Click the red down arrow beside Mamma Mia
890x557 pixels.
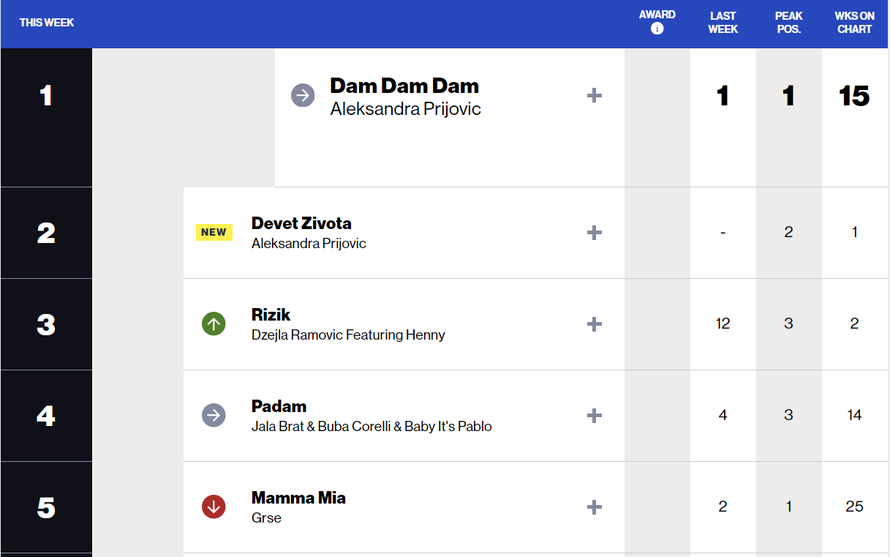213,507
